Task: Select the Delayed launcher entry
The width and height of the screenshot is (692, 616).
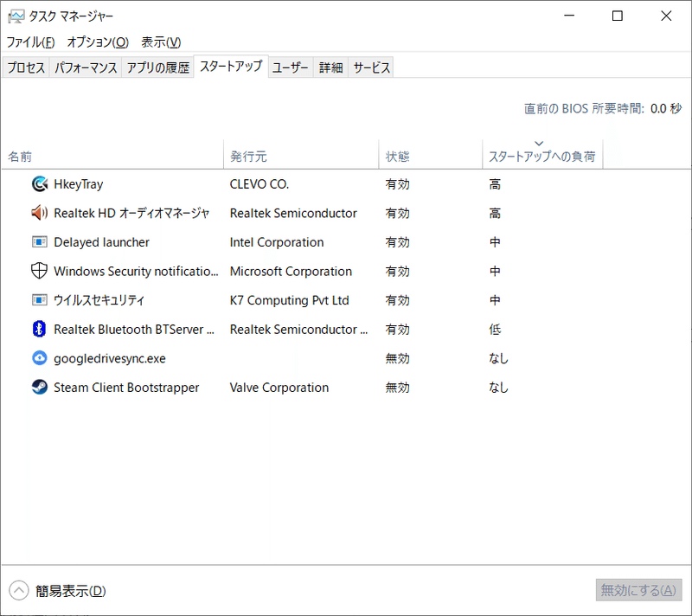Action: pos(101,242)
